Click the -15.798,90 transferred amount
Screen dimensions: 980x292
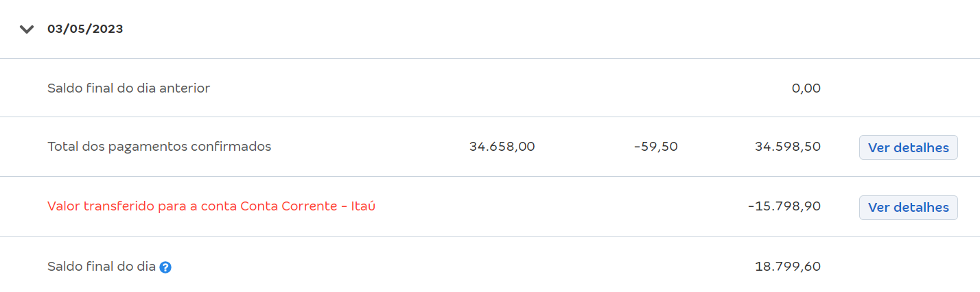point(784,206)
